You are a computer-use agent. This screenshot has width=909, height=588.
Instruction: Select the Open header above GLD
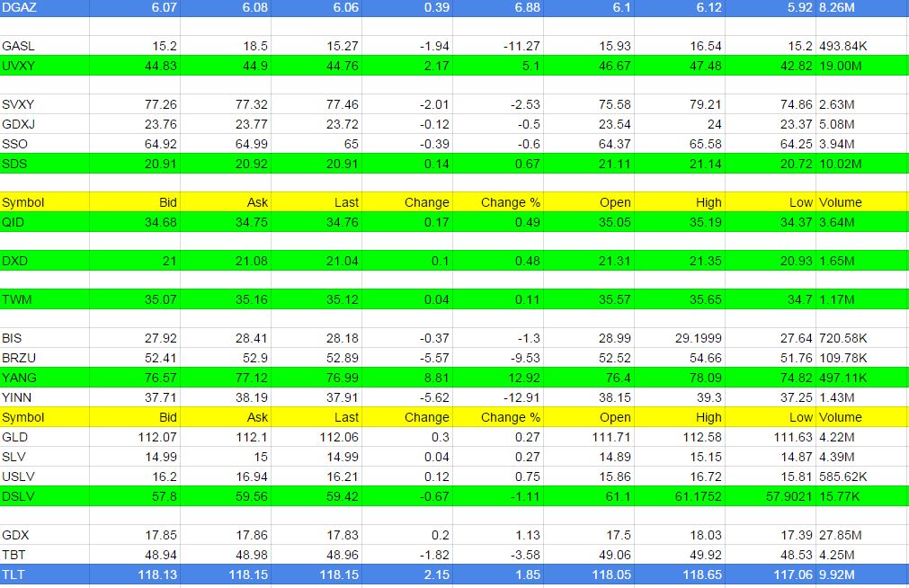click(x=589, y=417)
